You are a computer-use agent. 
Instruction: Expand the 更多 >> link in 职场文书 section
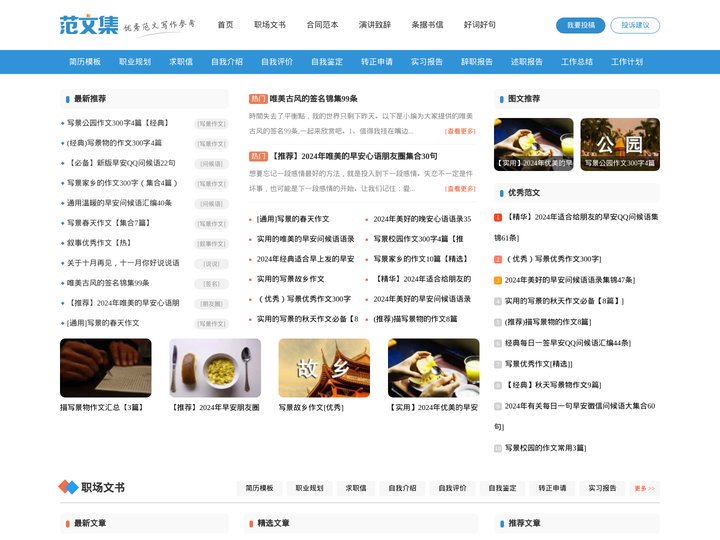coord(645,488)
